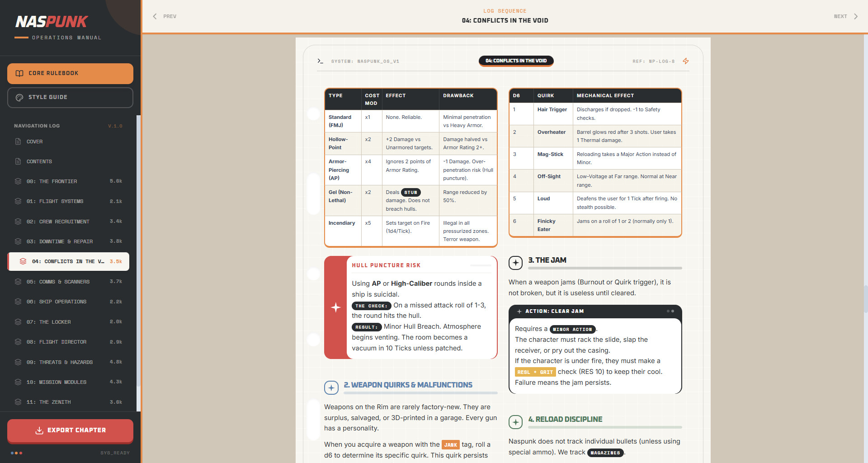
Task: Click the layers icon for 01: Flight Systems
Action: click(18, 201)
